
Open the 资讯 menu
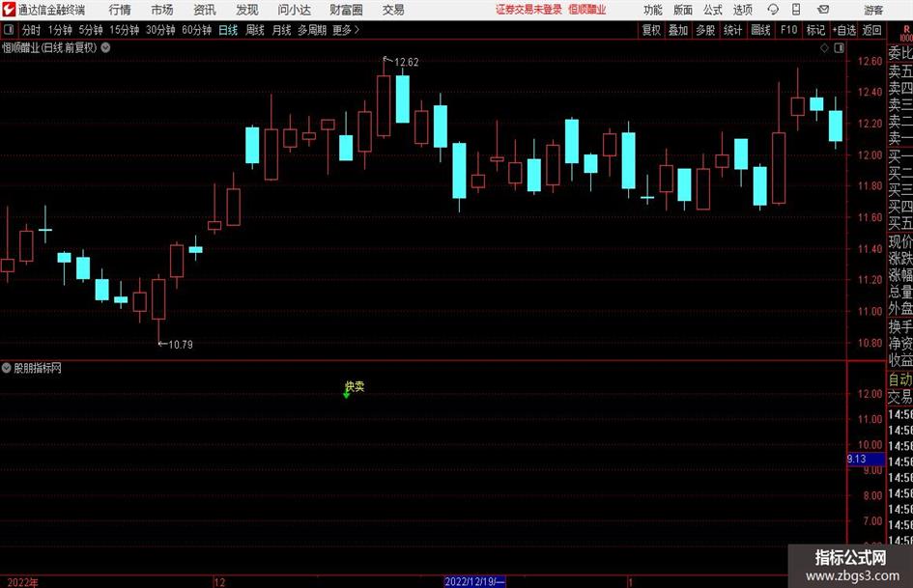[205, 10]
